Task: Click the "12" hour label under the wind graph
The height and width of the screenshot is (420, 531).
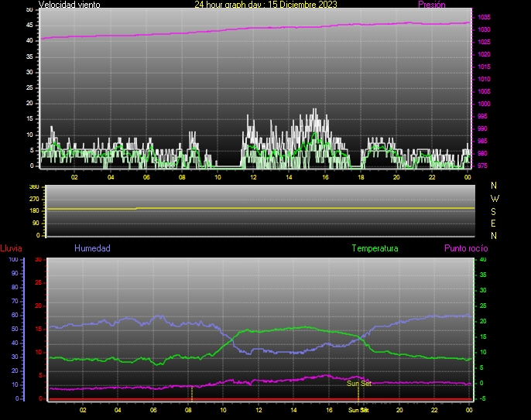Action: pos(253,177)
